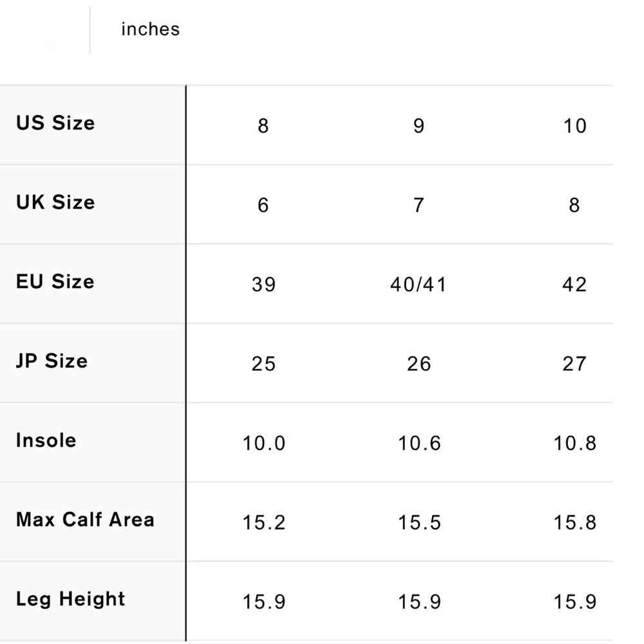Click the Leg Height row header

point(70,599)
